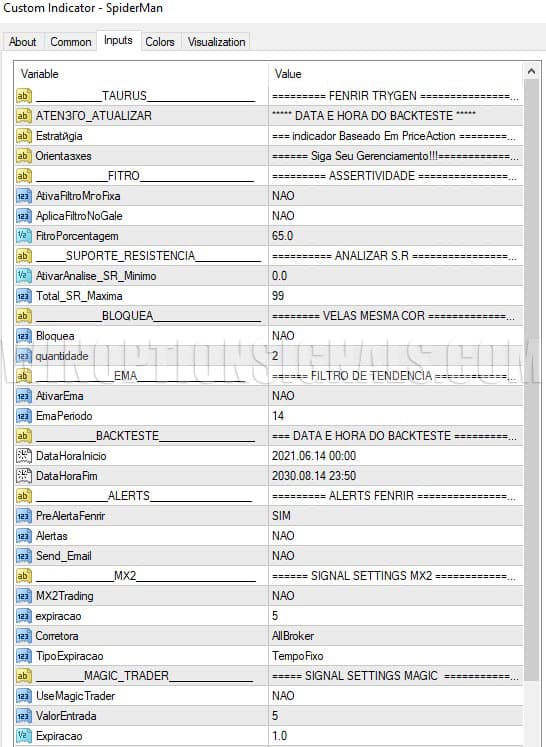Click the string icon of ALERTS row
546x747 pixels.
click(x=23, y=496)
